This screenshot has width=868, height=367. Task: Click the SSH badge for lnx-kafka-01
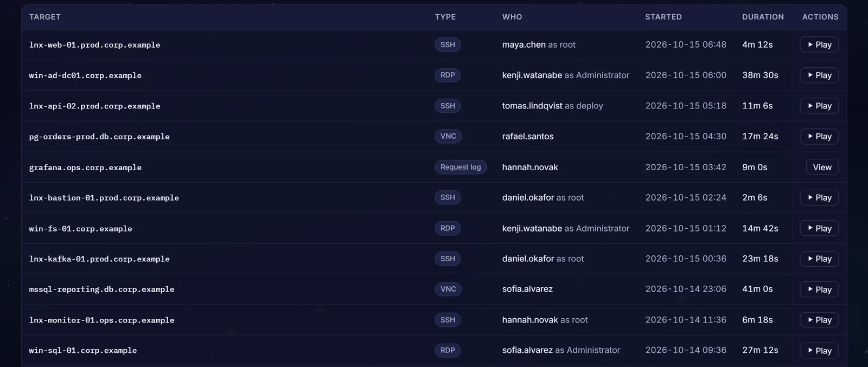[x=448, y=259]
